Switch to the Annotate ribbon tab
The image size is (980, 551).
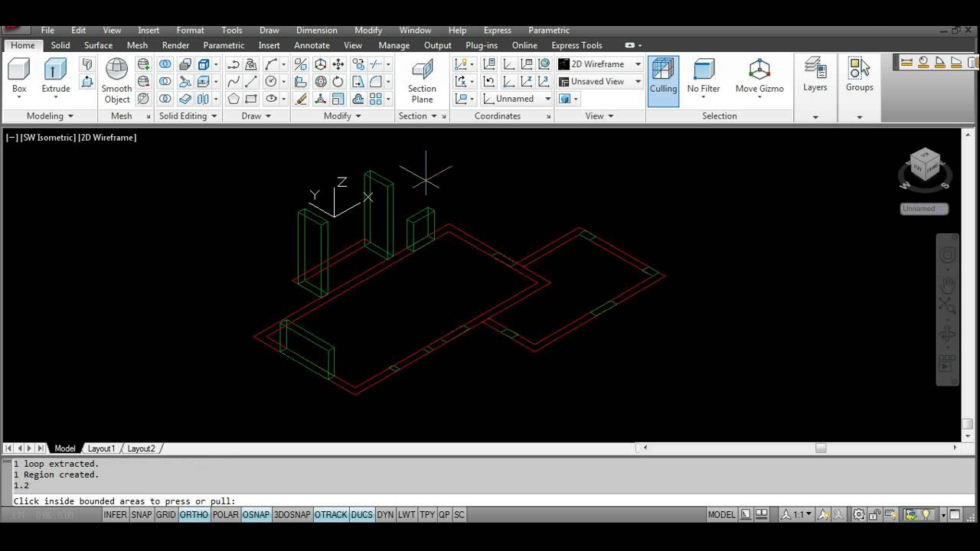(312, 45)
